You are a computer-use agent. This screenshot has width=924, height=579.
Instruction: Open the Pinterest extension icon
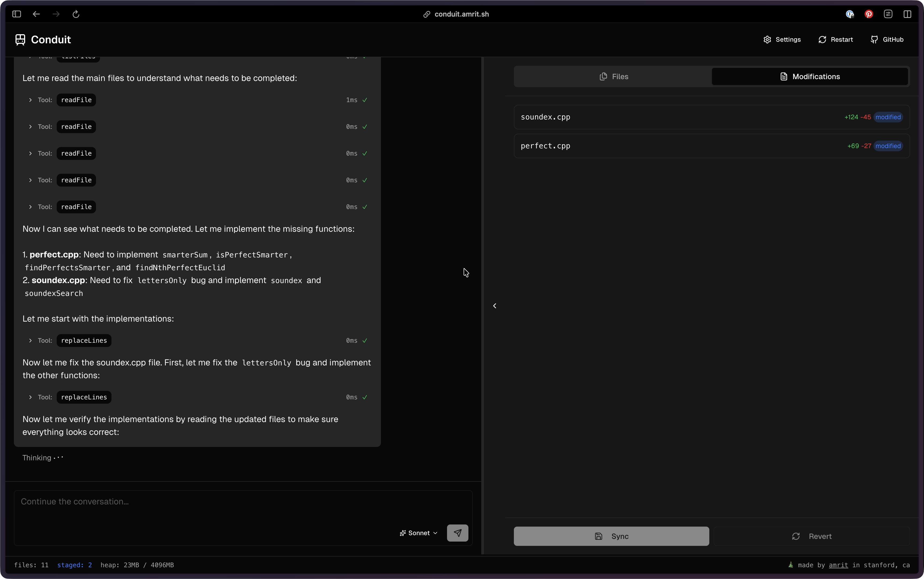868,14
